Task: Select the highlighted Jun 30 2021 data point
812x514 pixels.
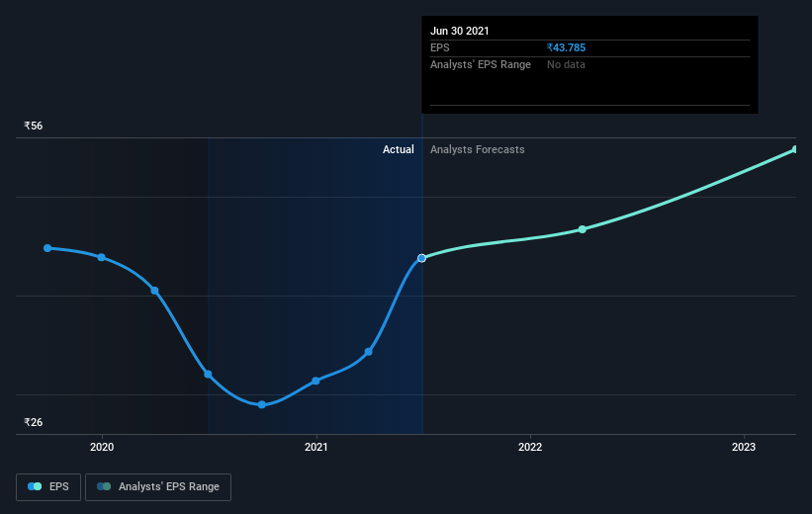Action: click(422, 258)
